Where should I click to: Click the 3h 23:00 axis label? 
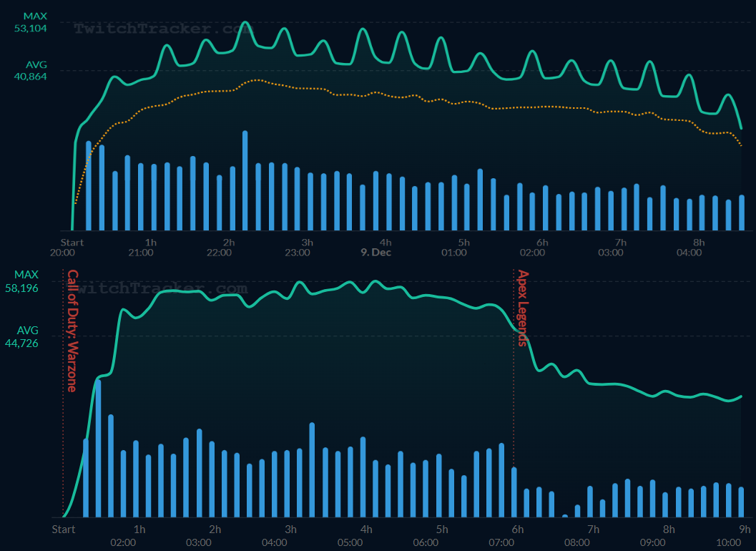(x=298, y=248)
